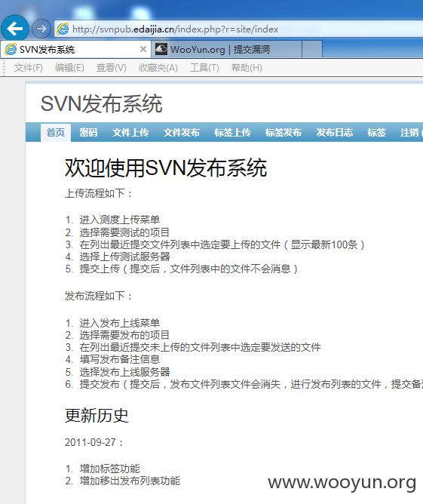Click the IE page icon in address bar
The image size is (423, 504).
pos(63,29)
